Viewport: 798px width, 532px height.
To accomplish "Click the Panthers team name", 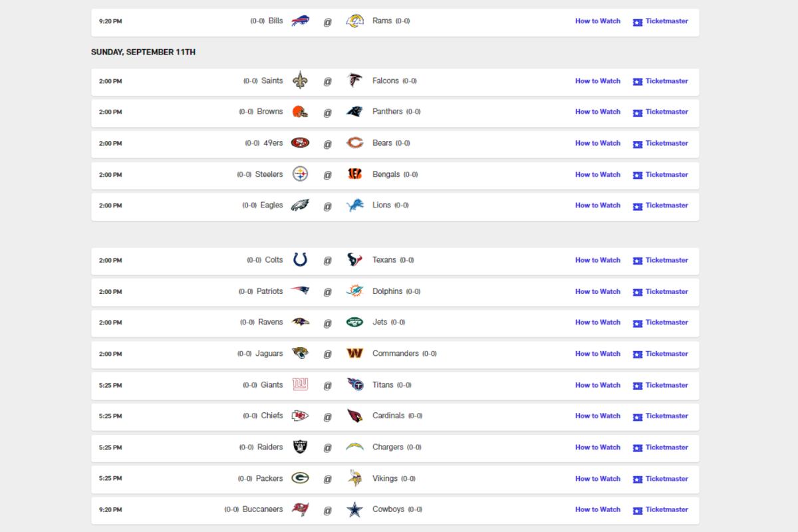I will coord(388,112).
